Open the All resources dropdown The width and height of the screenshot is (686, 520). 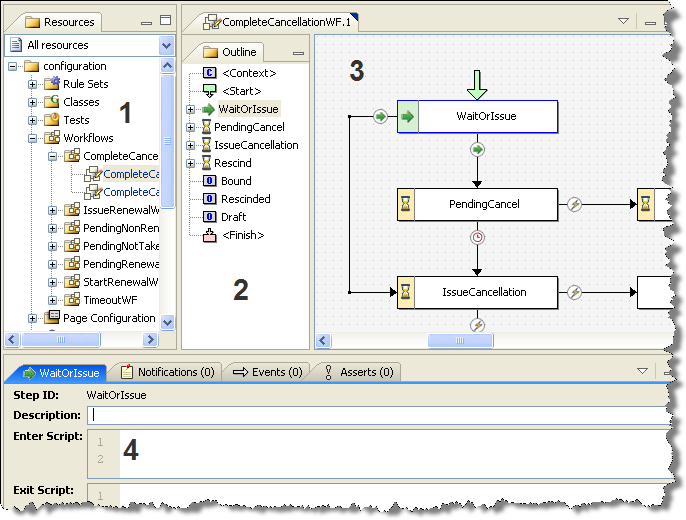[166, 45]
